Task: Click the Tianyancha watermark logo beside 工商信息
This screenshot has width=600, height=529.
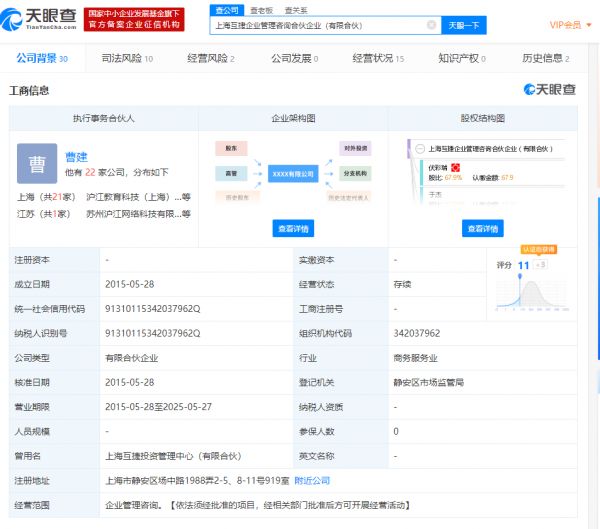Action: click(550, 90)
